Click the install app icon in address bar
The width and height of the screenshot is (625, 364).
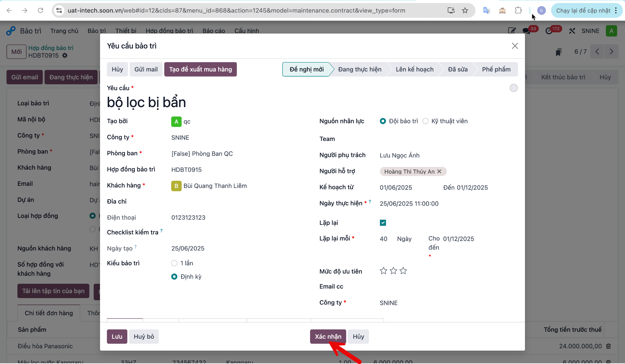451,10
